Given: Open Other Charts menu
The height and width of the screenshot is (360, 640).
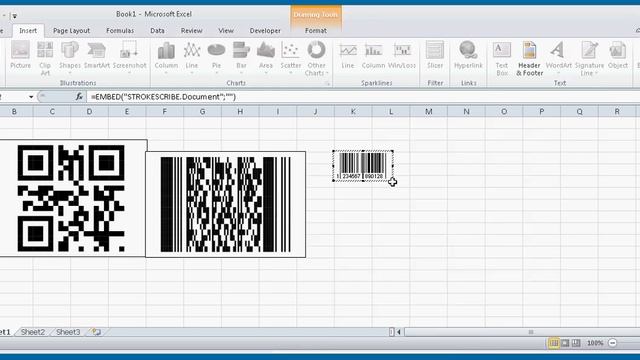Looking at the screenshot, I should point(316,58).
